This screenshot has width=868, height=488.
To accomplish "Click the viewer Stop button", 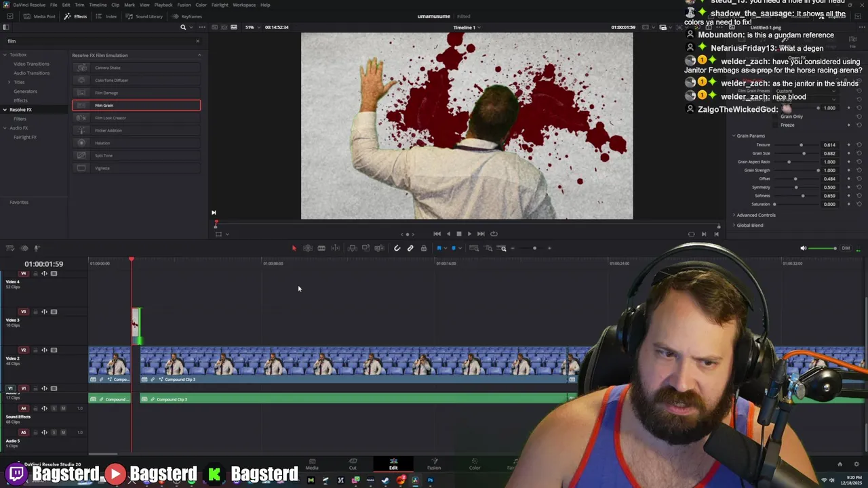I will pyautogui.click(x=458, y=234).
